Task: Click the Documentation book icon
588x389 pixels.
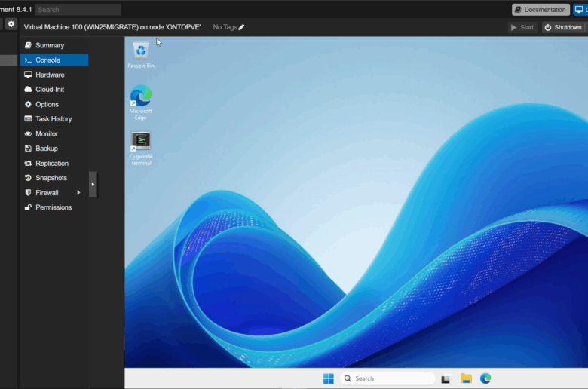Action: [x=518, y=10]
